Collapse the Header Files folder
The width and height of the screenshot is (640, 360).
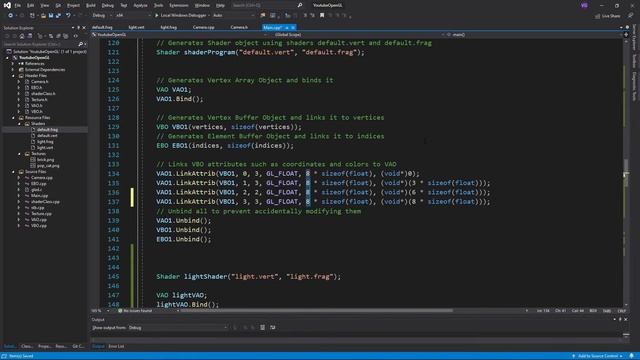click(13, 76)
